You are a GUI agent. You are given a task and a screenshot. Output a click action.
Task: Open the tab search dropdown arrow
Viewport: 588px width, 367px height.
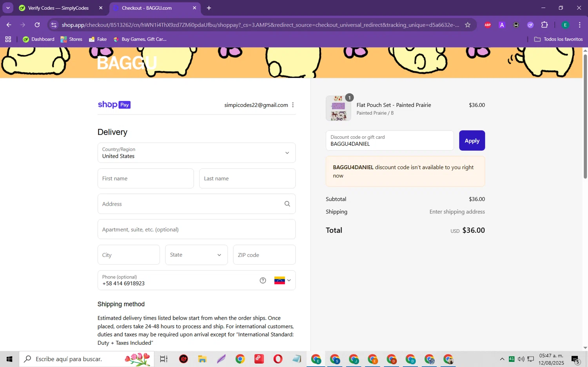point(8,8)
